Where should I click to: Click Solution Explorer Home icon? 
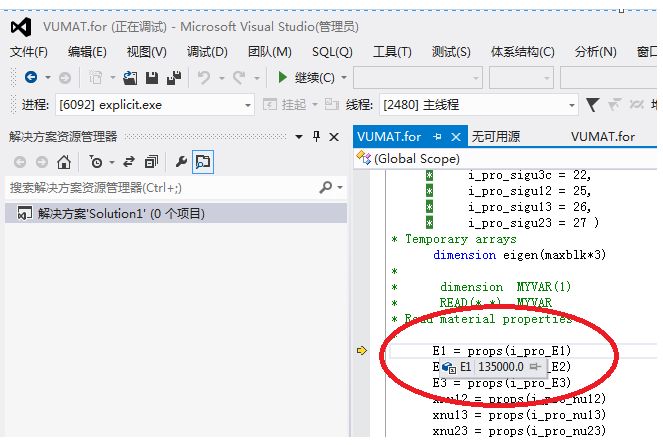pos(64,162)
